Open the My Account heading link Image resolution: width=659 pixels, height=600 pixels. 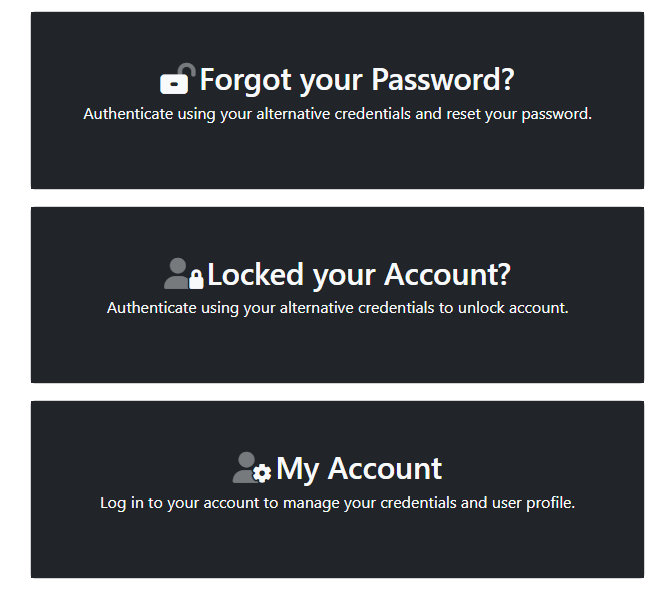(x=359, y=468)
